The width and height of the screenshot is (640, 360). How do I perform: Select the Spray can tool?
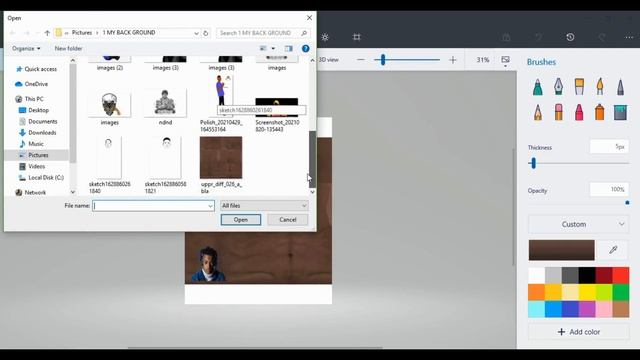coord(600,112)
